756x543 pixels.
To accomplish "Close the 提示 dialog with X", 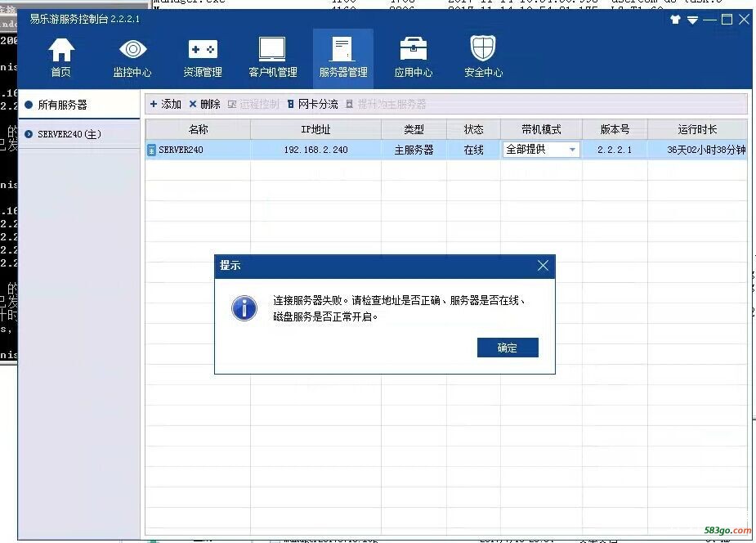I will click(x=543, y=266).
